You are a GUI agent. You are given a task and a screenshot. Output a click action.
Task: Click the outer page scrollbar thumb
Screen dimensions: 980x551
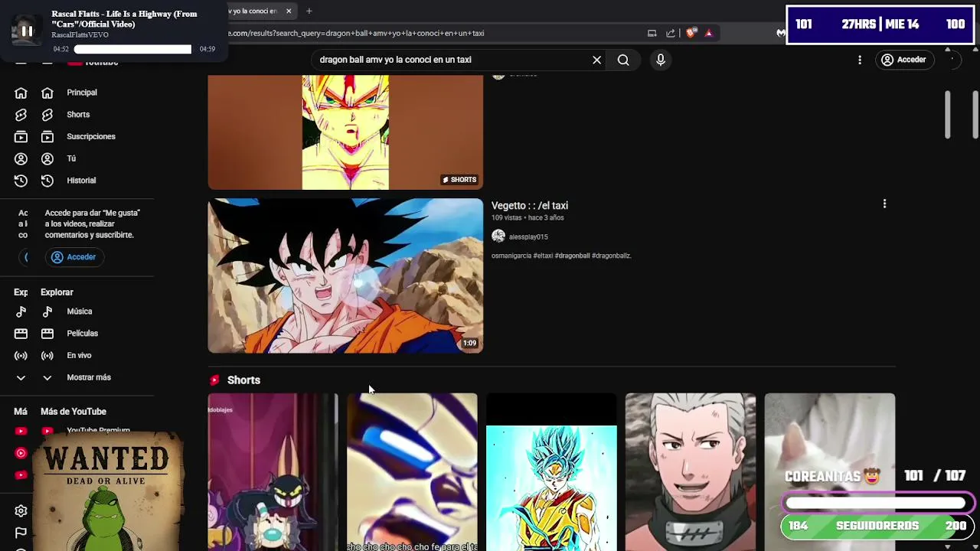coord(975,115)
